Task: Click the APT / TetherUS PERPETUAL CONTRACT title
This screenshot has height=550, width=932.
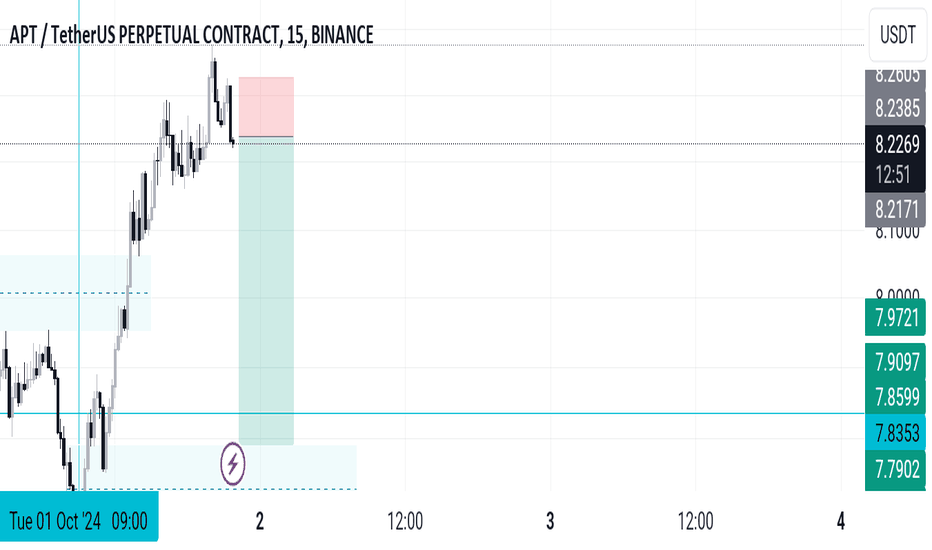Action: pyautogui.click(x=191, y=35)
